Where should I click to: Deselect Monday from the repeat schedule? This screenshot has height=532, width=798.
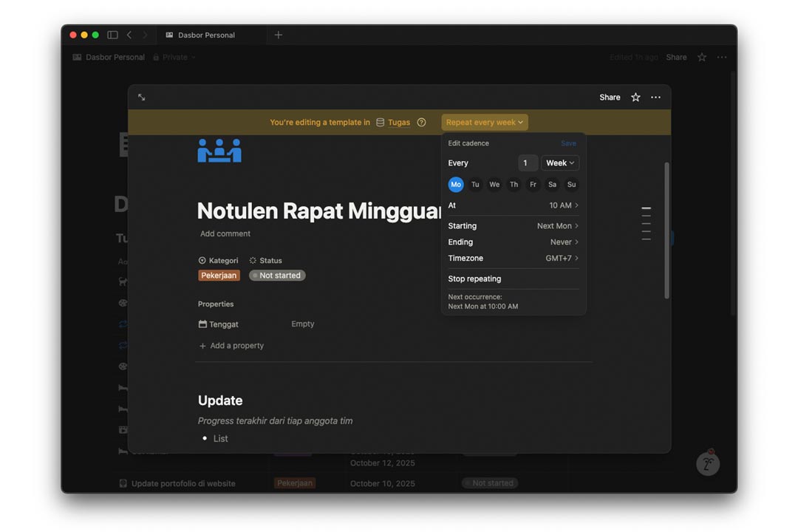coord(455,184)
